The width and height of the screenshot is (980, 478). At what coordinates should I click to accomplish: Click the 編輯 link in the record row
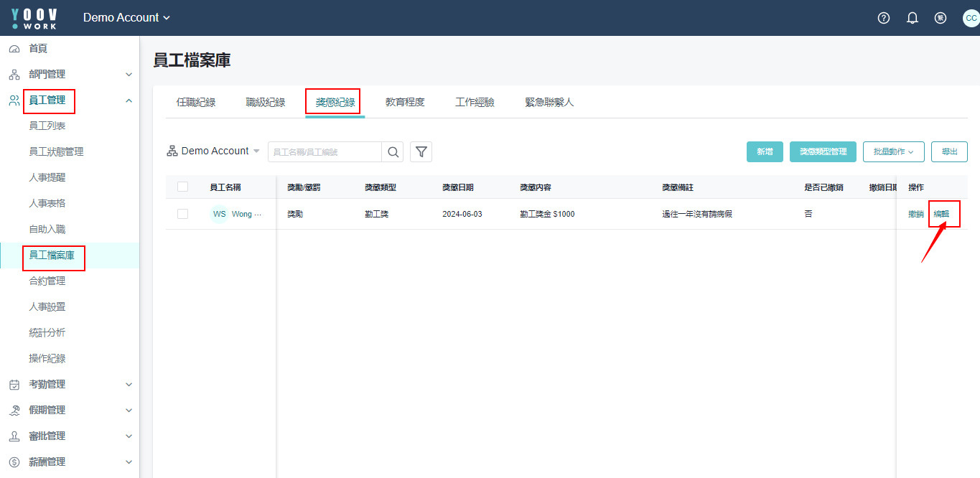tap(941, 214)
